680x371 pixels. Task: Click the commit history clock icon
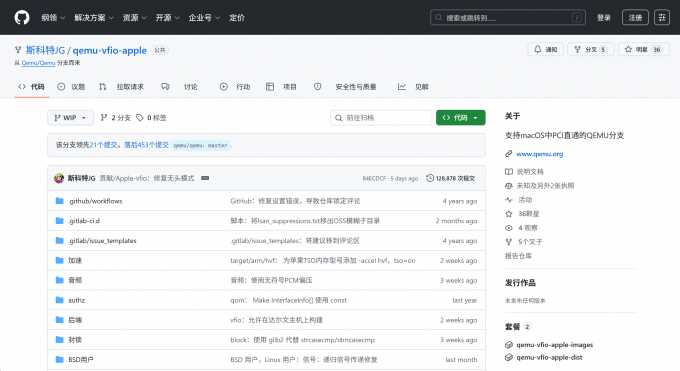430,178
